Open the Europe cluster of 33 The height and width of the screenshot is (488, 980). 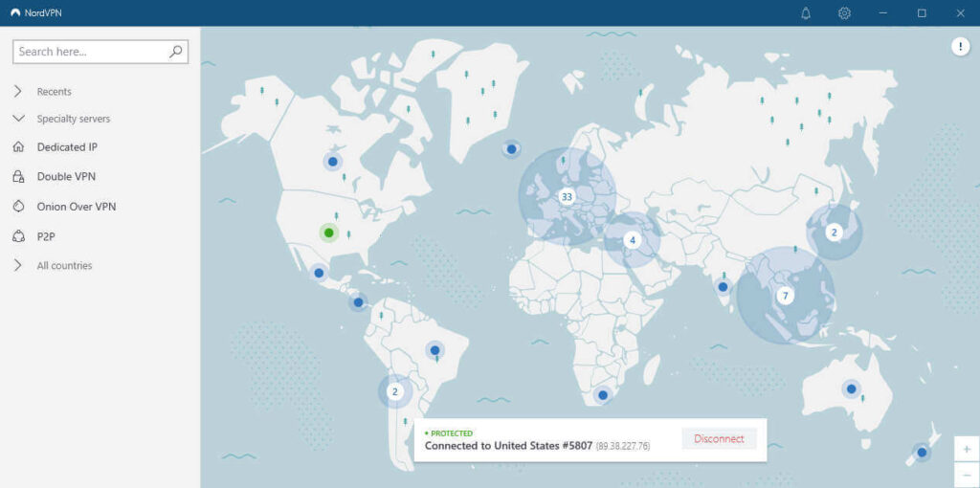click(x=567, y=197)
